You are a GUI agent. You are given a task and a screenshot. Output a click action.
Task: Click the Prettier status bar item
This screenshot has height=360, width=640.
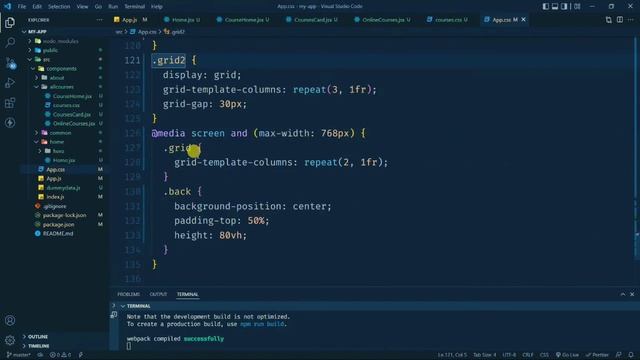click(x=597, y=355)
